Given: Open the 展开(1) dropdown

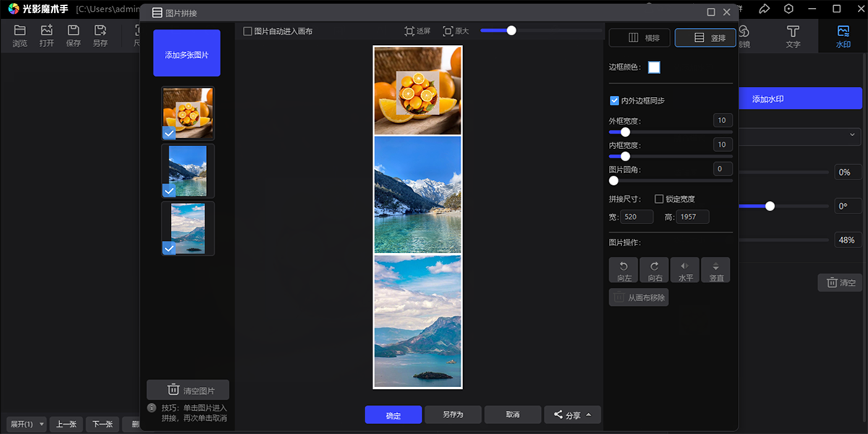Looking at the screenshot, I should tap(26, 425).
